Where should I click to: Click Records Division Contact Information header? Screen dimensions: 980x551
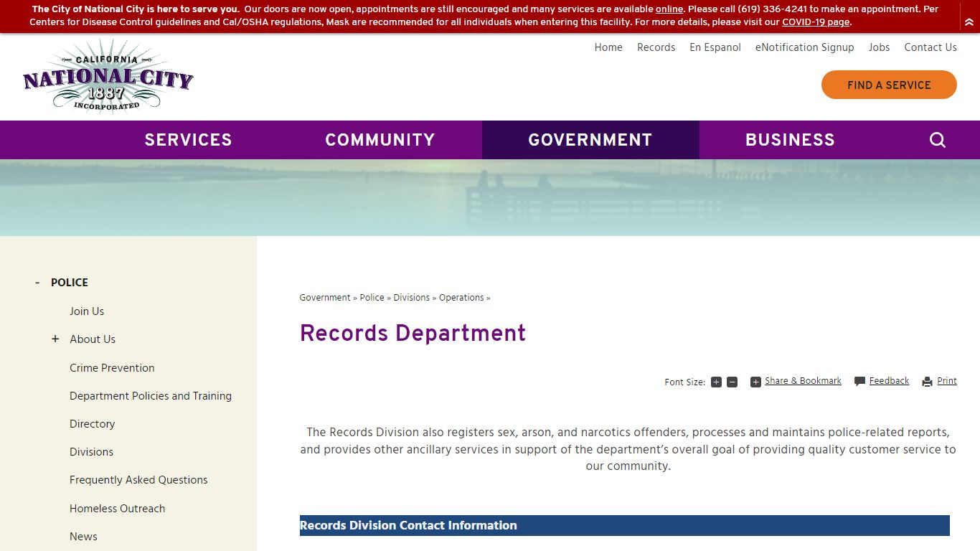(625, 525)
